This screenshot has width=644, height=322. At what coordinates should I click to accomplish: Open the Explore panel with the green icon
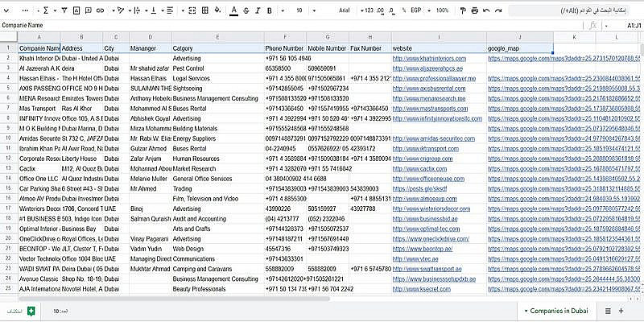point(31,311)
